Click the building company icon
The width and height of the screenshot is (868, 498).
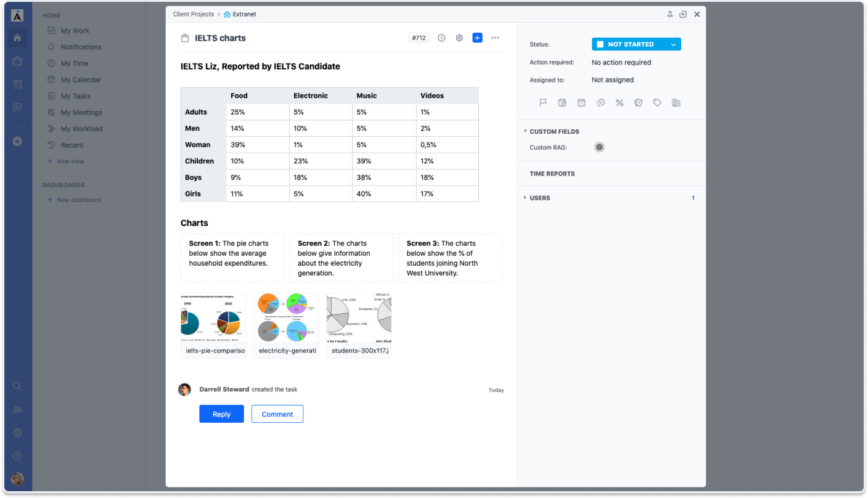[676, 103]
